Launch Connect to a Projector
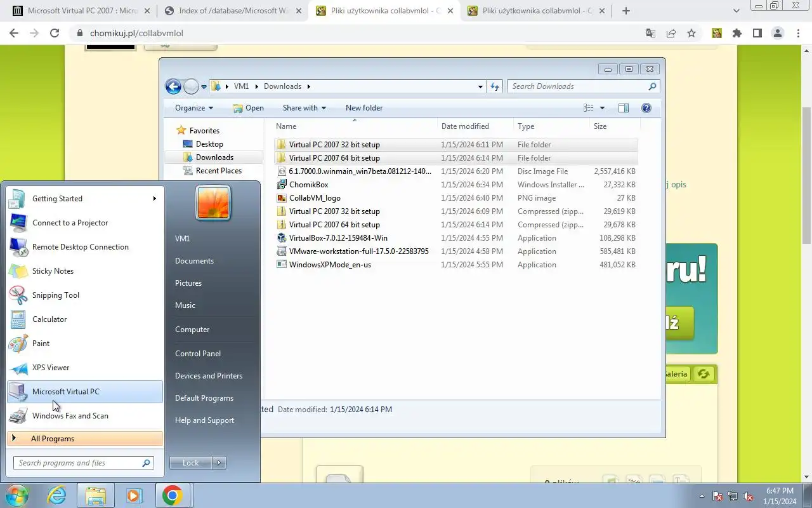 tap(84, 223)
